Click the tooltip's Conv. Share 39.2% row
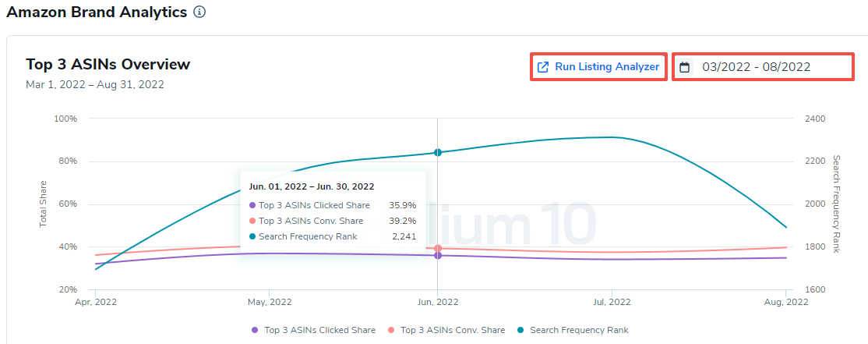This screenshot has height=344, width=868. pyautogui.click(x=333, y=221)
